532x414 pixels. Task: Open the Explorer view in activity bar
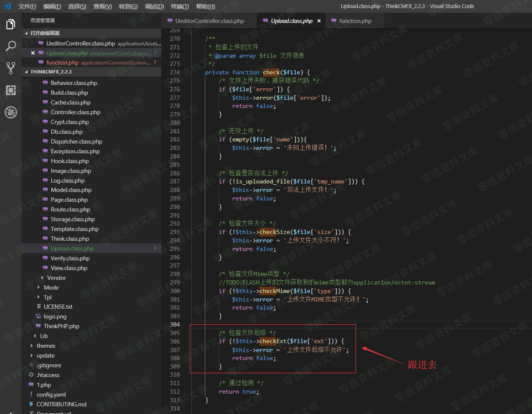[x=11, y=25]
